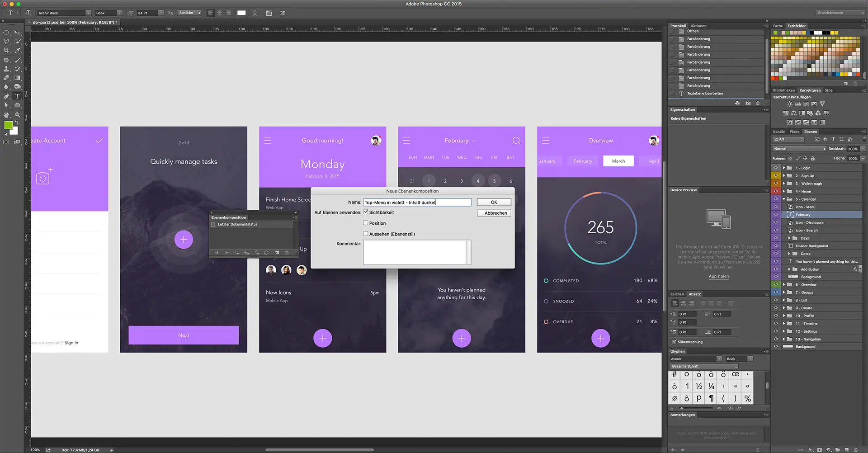Viewport: 868px width, 453px height.
Task: Select the Hand tool
Action: (6, 115)
